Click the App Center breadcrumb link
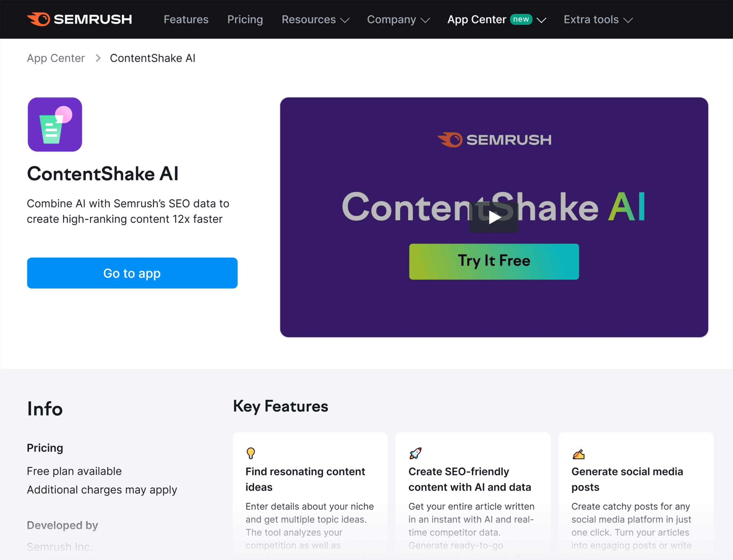The height and width of the screenshot is (560, 733). tap(55, 58)
